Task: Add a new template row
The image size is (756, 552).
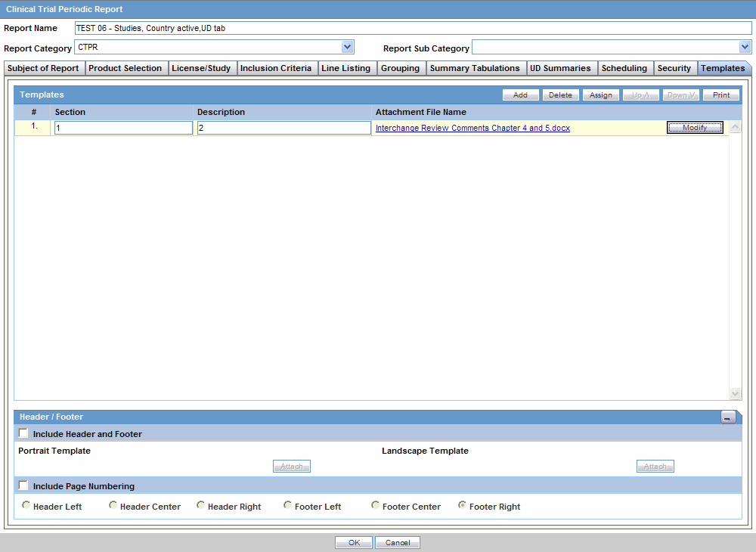Action: (x=520, y=95)
